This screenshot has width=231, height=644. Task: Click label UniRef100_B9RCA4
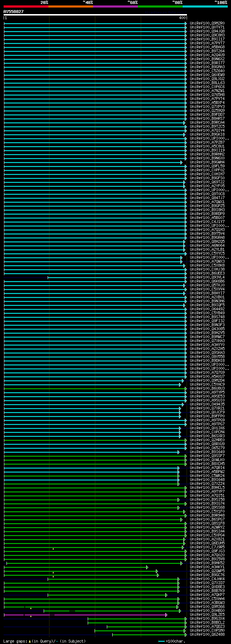pos(207,122)
